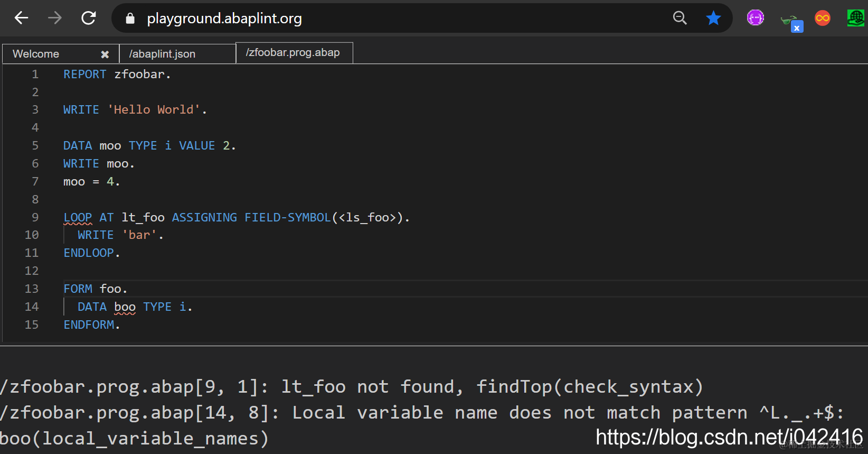Screen dimensions: 868x454
Task: Select the underlined boo variable on line 14
Action: [125, 307]
